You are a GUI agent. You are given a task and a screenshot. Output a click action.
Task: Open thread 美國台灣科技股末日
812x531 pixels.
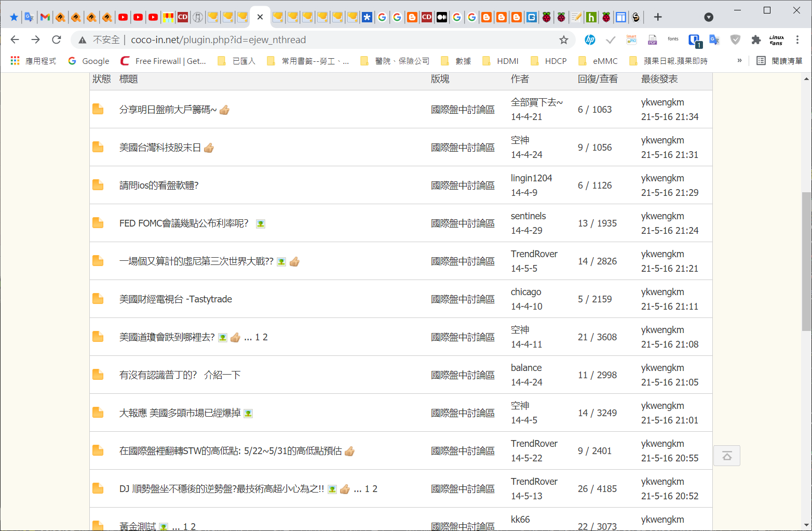pos(160,148)
